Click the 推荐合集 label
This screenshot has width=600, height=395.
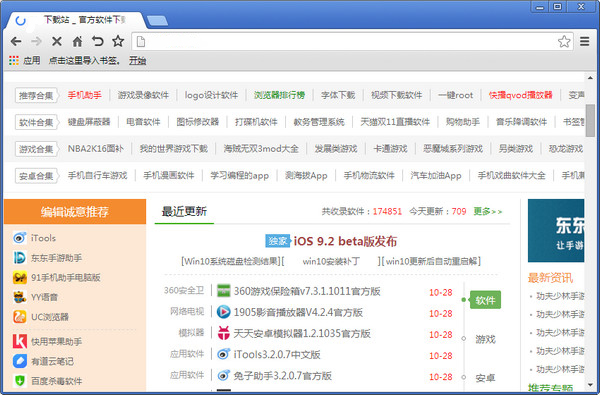coord(36,95)
